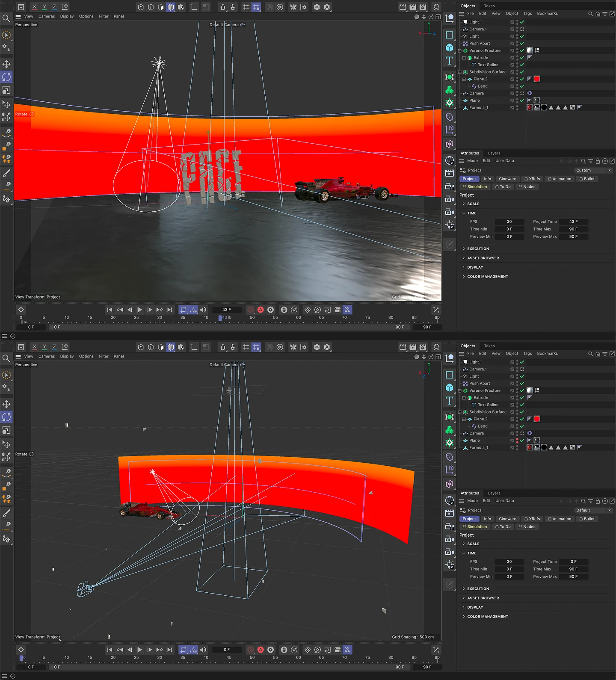
Task: Add a Cube primitive in the upper window
Action: [x=450, y=48]
